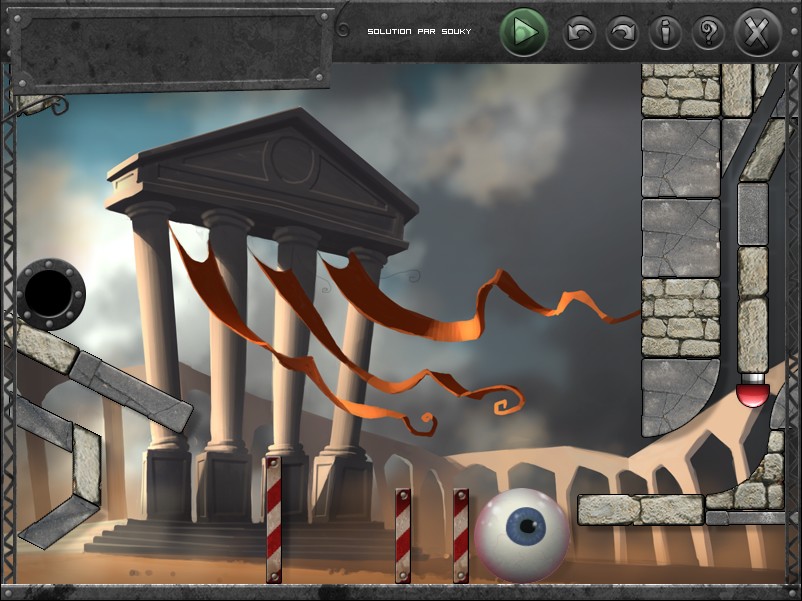Select the red-striped post beside the eyeball

461,536
